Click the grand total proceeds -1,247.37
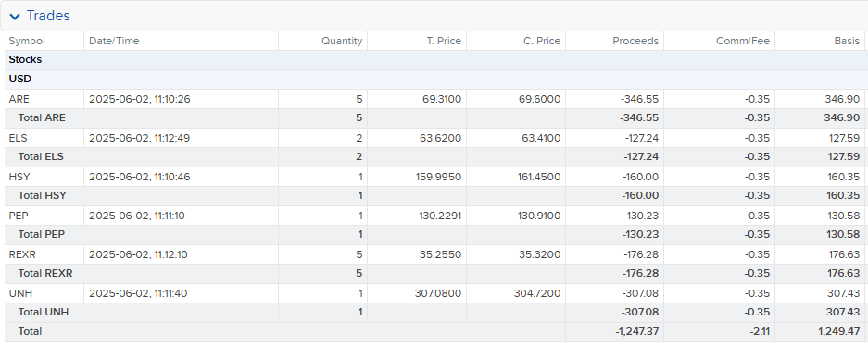This screenshot has height=346, width=868. (636, 332)
